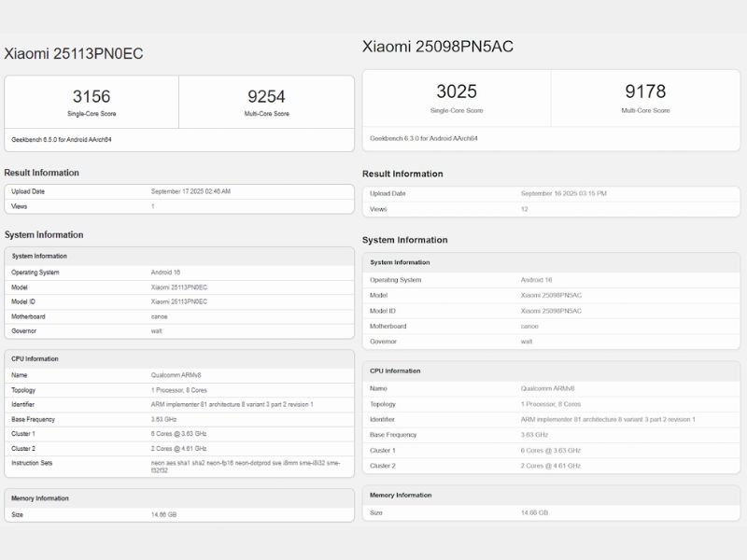
Task: Click 'CPU Information' header in 25098PN5AC result
Action: point(395,371)
